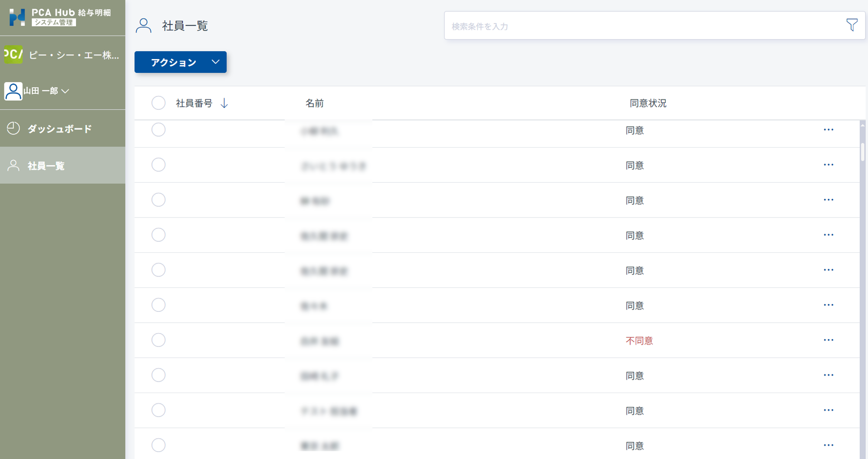
Task: Open the three-dot menu on the 不同意 row
Action: (x=829, y=340)
